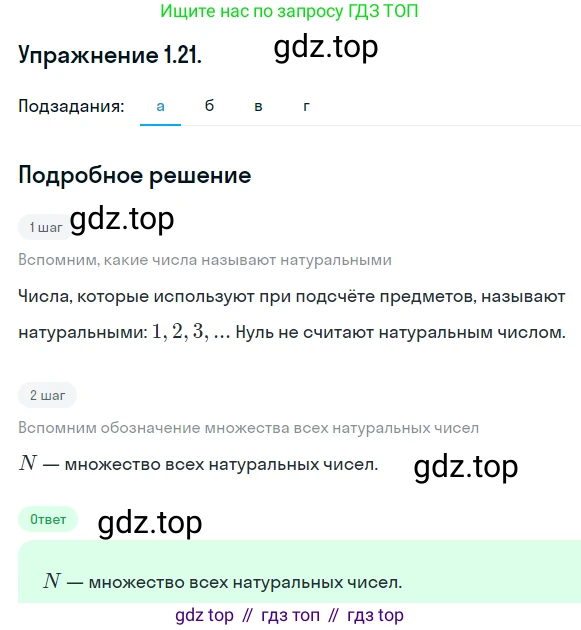Click the «Подзадания:» label
This screenshot has height=630, width=581.
click(72, 106)
